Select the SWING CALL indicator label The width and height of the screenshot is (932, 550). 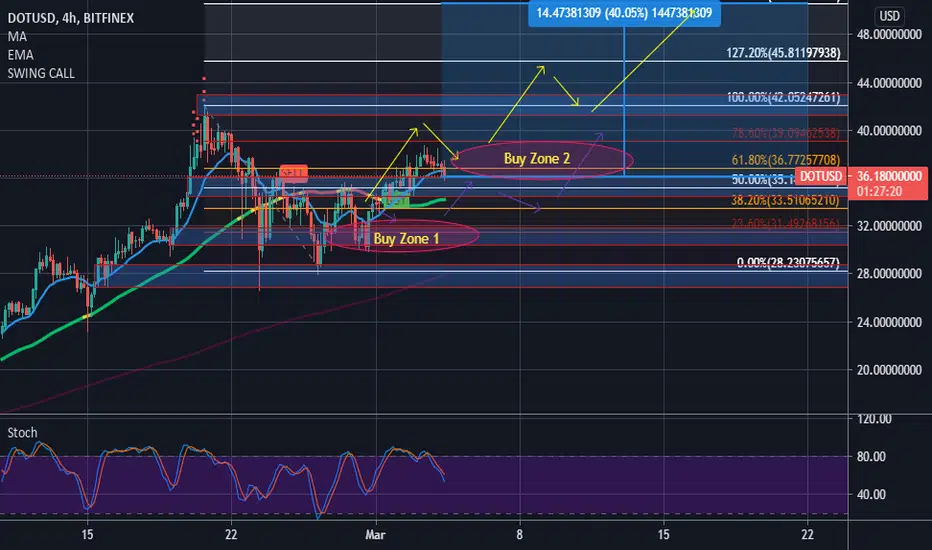41,74
